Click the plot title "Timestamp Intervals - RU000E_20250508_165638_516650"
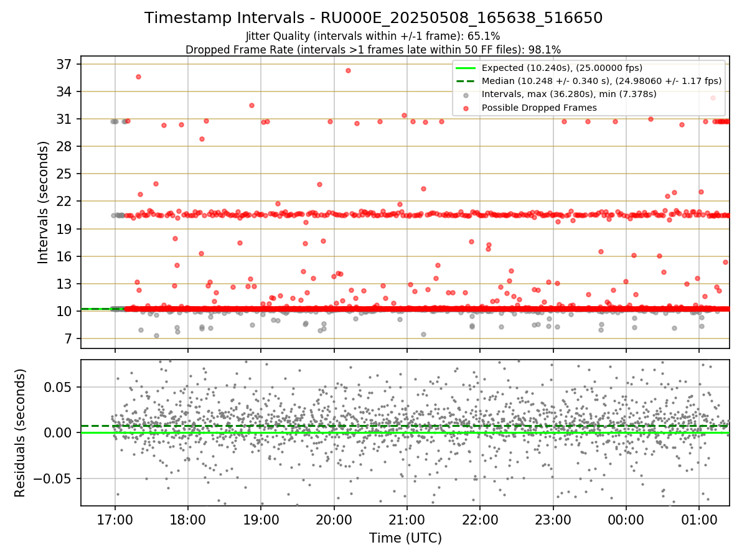747x560 pixels. 374,18
